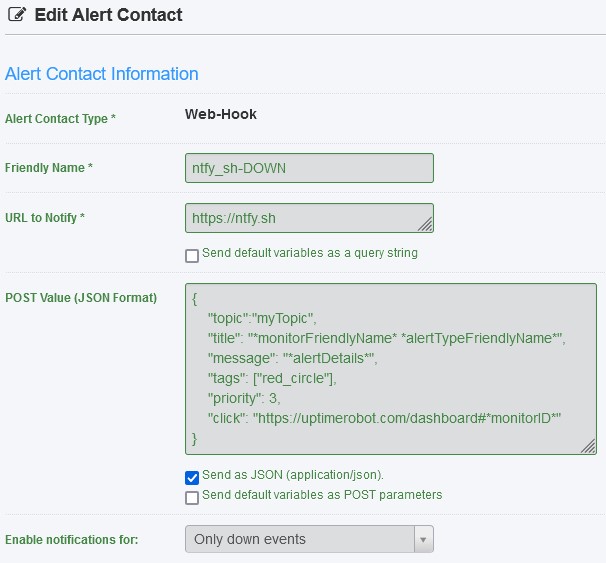606x563 pixels.
Task: Focus the Friendly Name field ntfy_sh-DOWN
Action: [x=309, y=168]
